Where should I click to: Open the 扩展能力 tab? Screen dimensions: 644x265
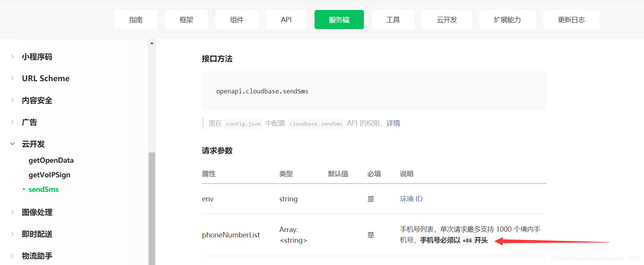(x=507, y=20)
